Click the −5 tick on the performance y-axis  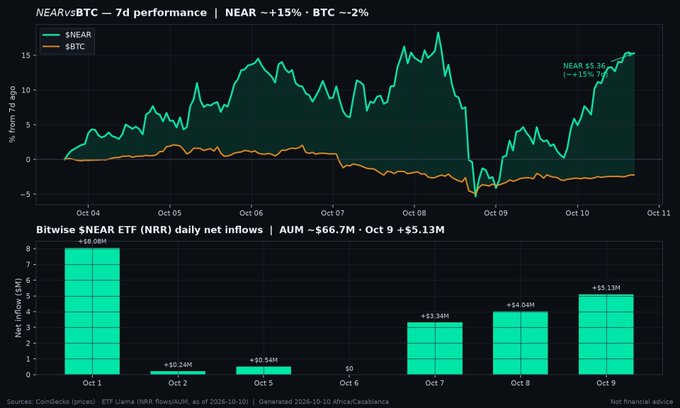[25, 194]
